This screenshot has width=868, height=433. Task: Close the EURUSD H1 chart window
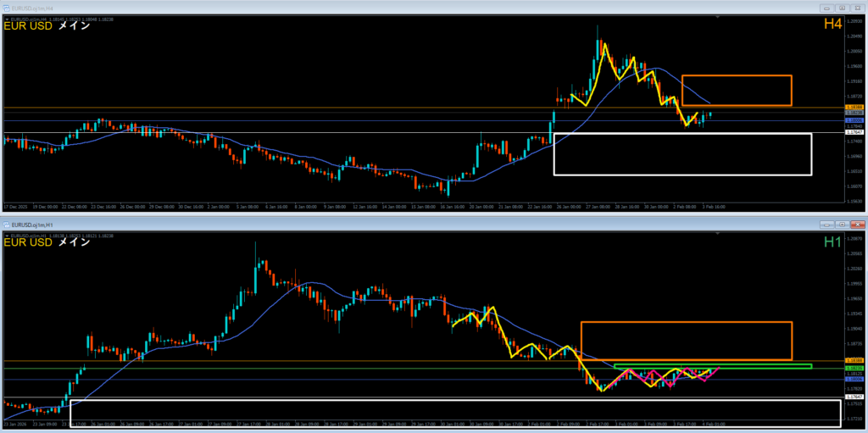click(x=857, y=225)
